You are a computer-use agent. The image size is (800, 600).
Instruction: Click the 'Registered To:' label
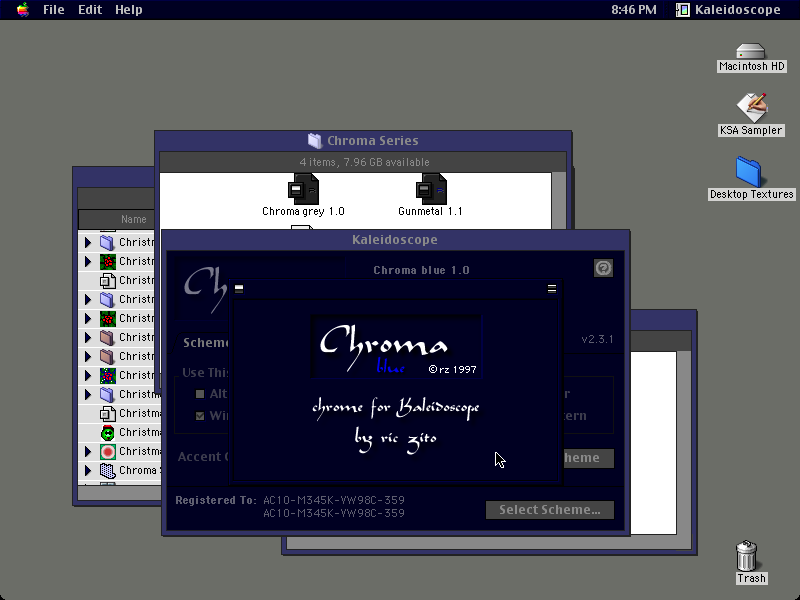click(x=216, y=501)
